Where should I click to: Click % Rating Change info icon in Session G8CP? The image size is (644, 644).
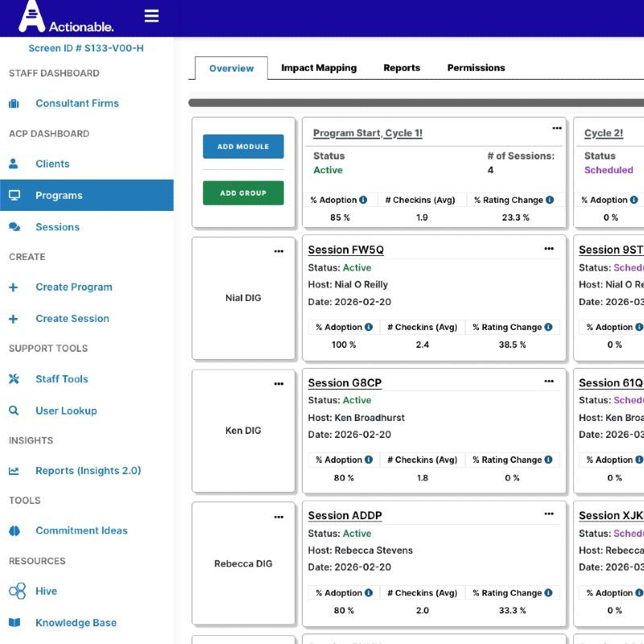548,460
